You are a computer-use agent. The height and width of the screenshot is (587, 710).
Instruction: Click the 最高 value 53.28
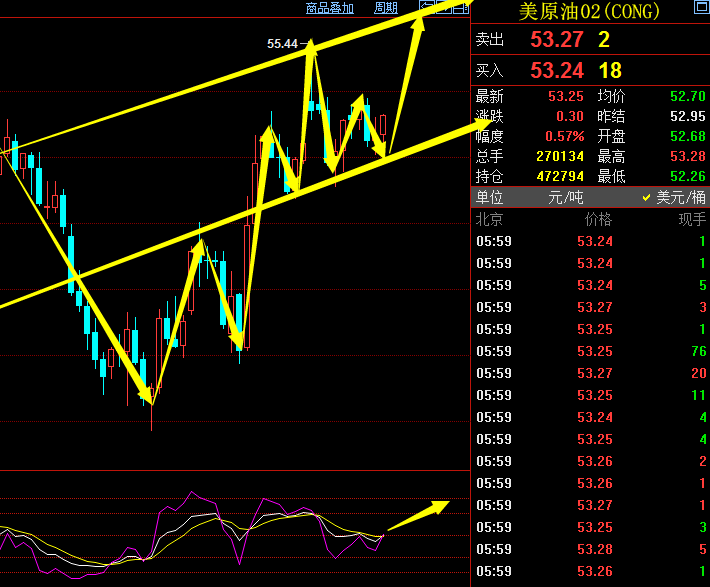click(x=662, y=156)
